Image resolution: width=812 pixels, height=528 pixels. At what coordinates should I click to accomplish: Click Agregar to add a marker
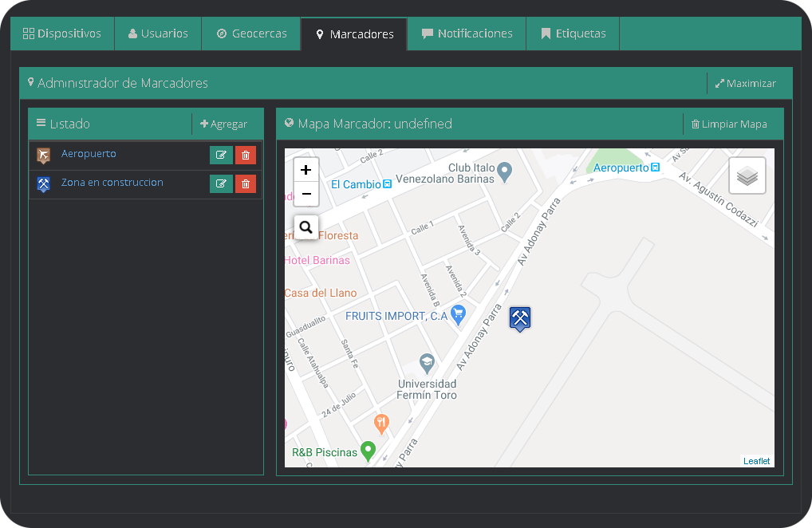224,124
